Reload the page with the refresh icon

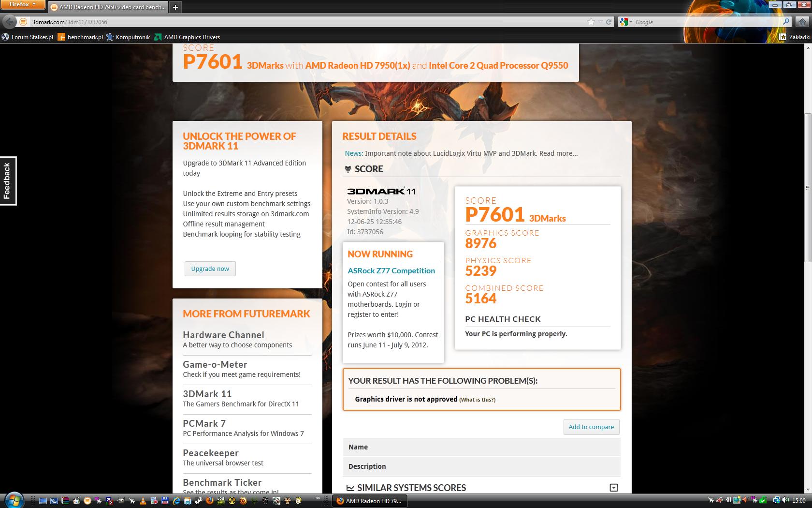pyautogui.click(x=609, y=22)
